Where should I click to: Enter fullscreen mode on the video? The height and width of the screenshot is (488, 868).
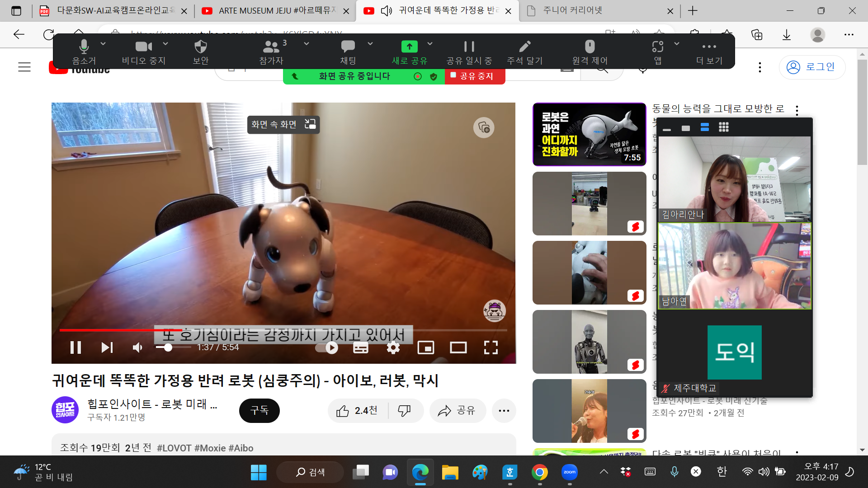point(491,347)
